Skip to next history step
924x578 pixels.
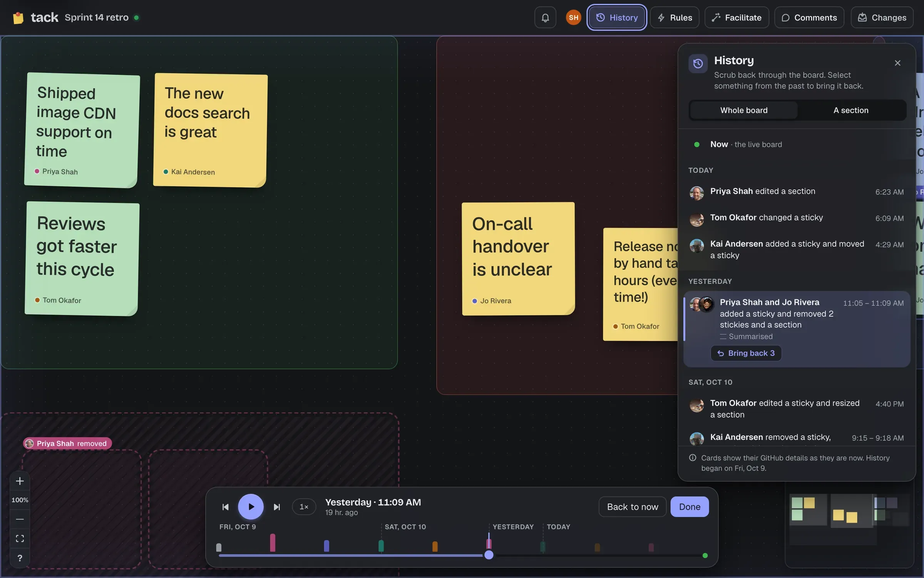click(x=276, y=507)
